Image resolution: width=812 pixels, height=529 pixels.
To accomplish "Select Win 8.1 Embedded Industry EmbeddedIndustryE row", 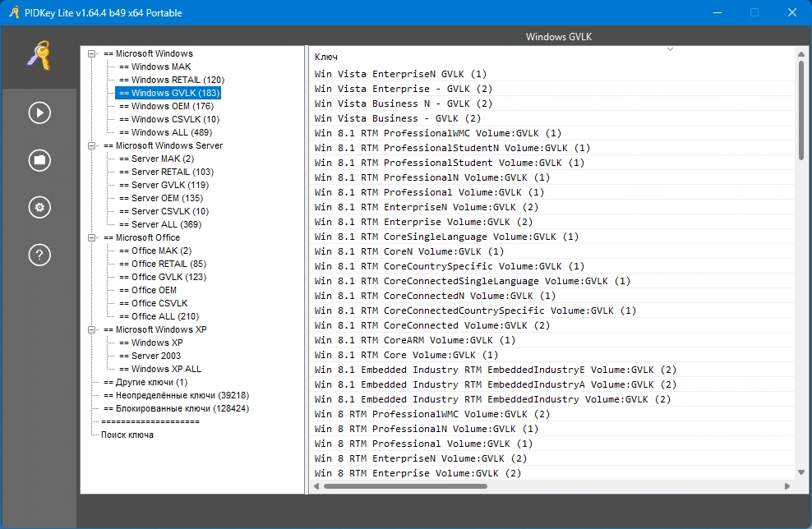I will [x=552, y=370].
